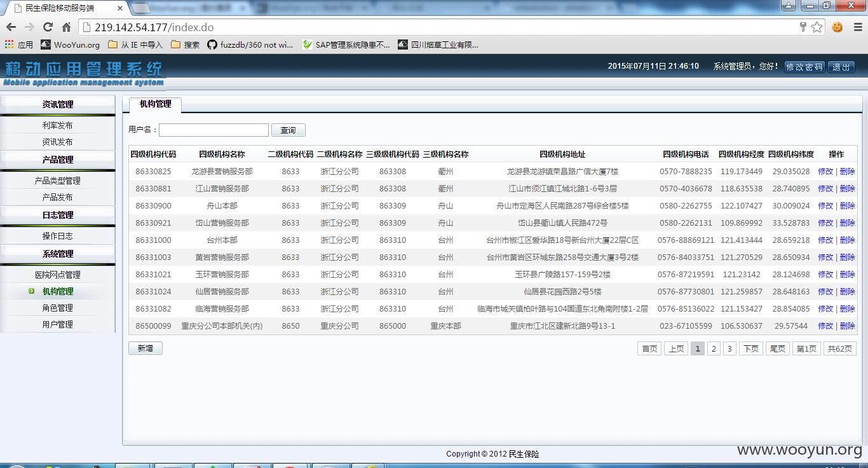Click the cookie extension icon
This screenshot has height=468, width=868.
pos(837,27)
